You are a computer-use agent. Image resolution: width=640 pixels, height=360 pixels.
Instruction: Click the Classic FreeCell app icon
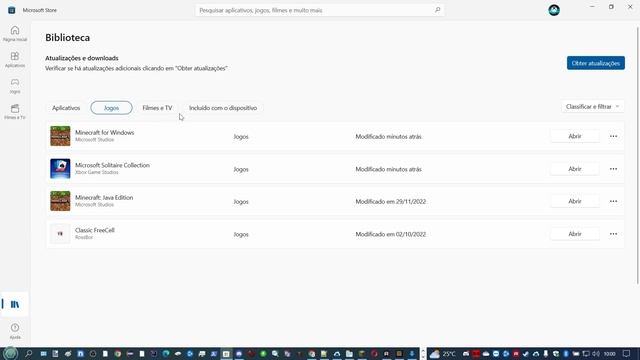[60, 233]
